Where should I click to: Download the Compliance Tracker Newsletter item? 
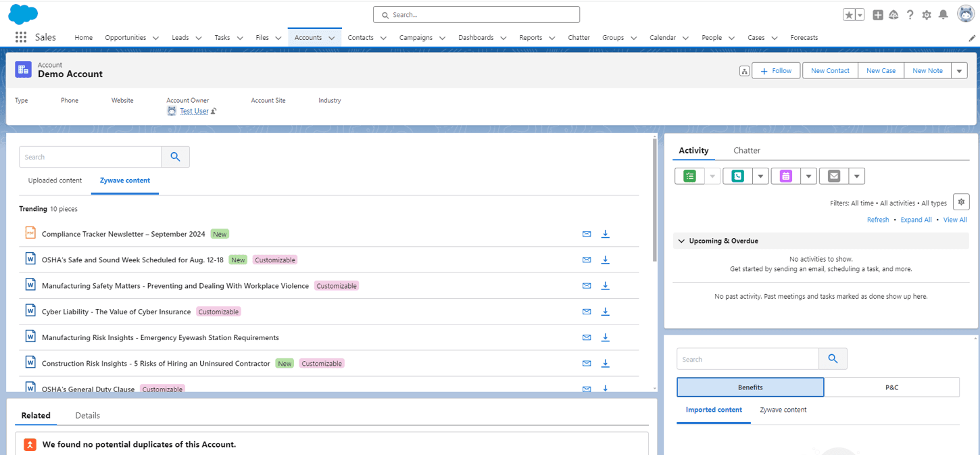coord(606,234)
